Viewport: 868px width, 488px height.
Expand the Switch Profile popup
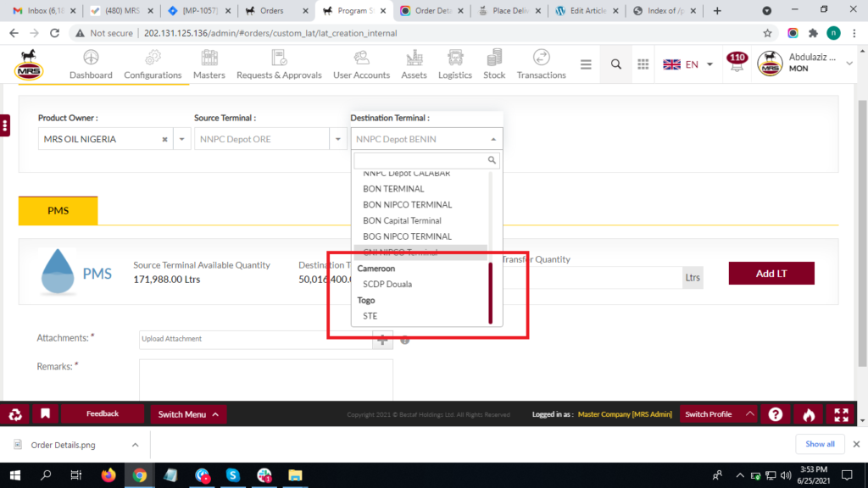point(717,413)
